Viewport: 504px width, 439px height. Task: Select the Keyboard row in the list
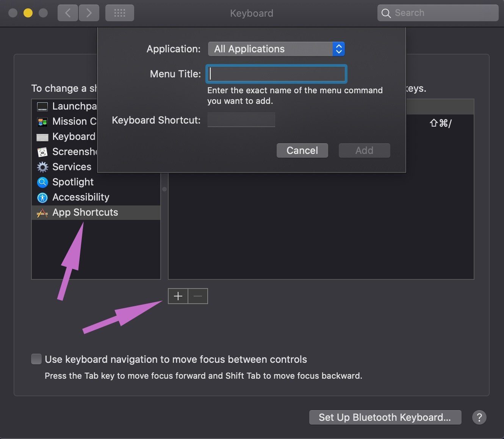[64, 137]
